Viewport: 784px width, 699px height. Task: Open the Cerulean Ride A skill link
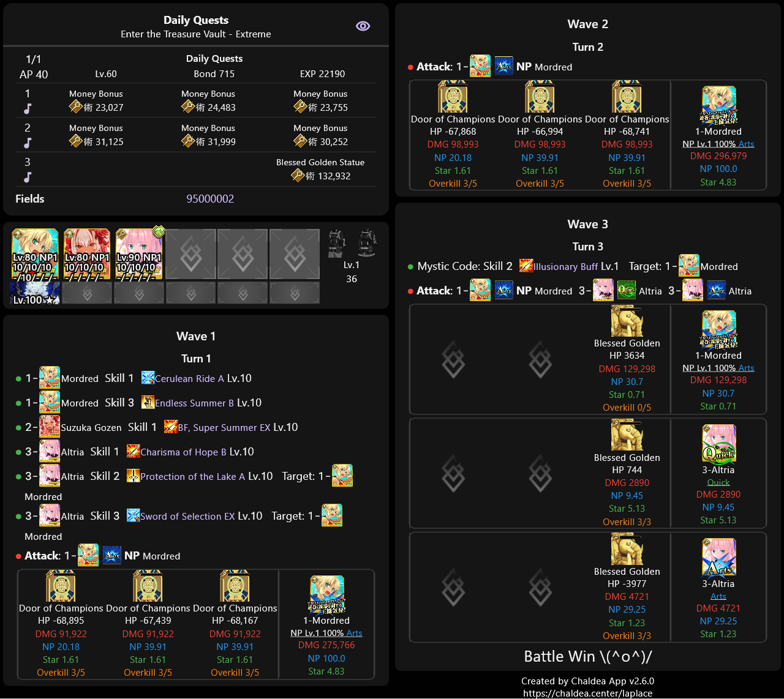pos(189,378)
